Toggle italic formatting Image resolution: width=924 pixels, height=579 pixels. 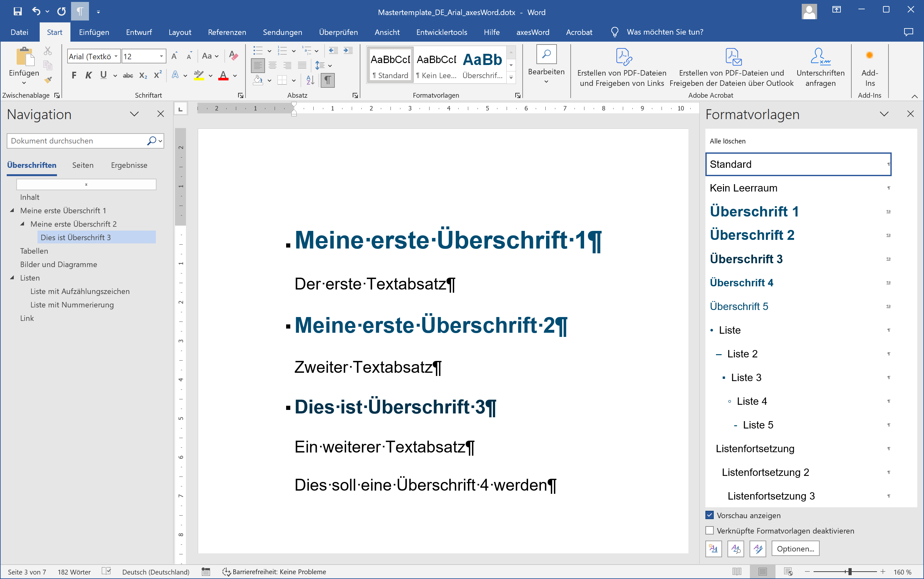tap(88, 76)
